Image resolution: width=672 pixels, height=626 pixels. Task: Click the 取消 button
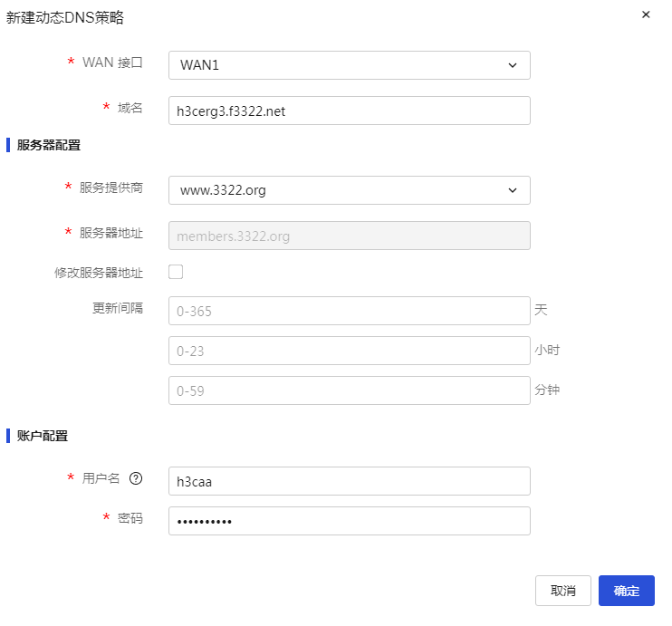coord(563,591)
